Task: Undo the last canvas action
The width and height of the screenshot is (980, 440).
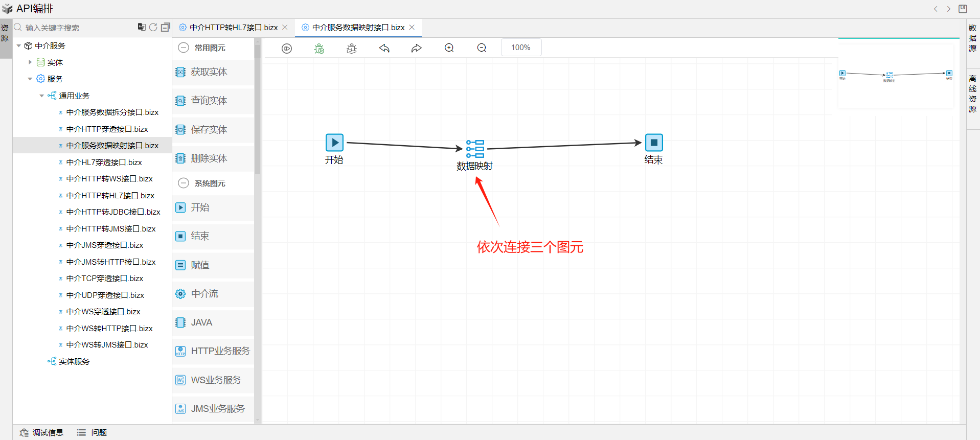Action: 384,48
